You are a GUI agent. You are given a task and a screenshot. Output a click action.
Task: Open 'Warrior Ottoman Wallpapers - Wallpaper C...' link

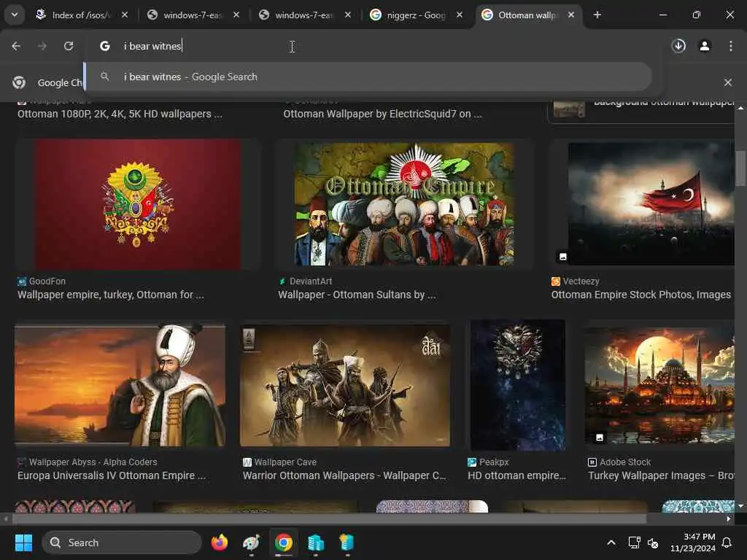(x=344, y=475)
